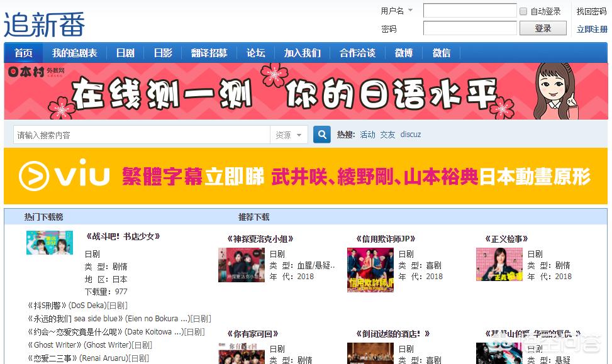Open 信用欺诈师JP poster thumbnail
Image resolution: width=612 pixels, height=364 pixels.
coord(370,269)
